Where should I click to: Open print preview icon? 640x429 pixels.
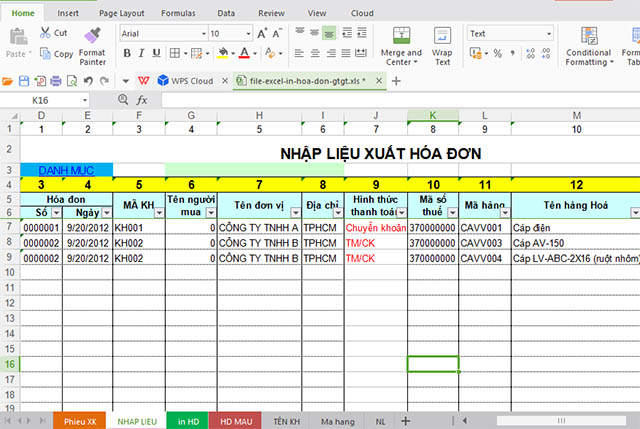72,81
